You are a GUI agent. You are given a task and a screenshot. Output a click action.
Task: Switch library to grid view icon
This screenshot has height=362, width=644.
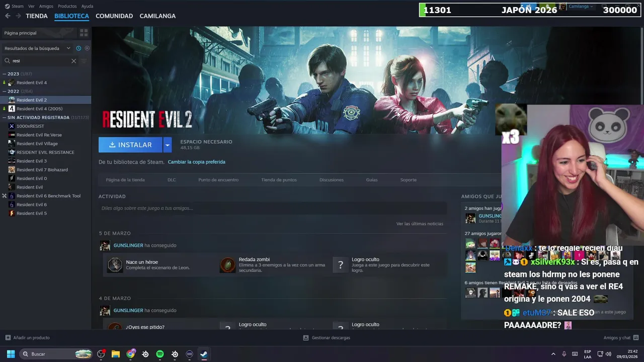pyautogui.click(x=84, y=33)
